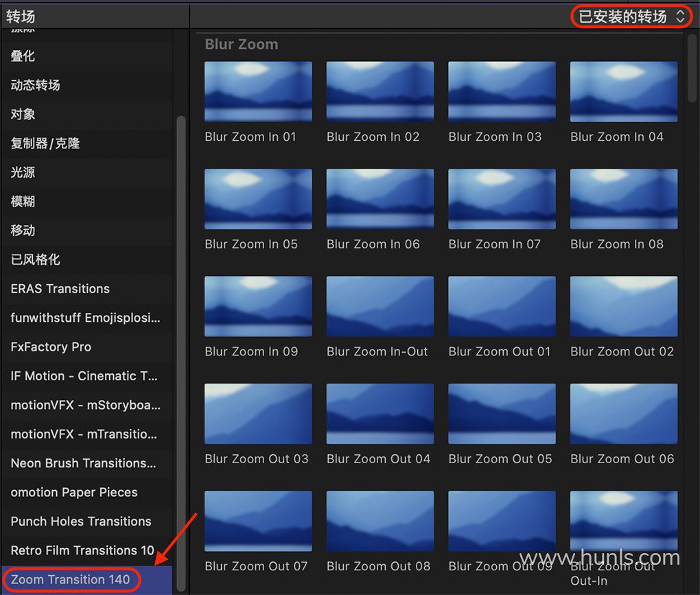
Task: Select the 光源 category
Action: pyautogui.click(x=86, y=172)
